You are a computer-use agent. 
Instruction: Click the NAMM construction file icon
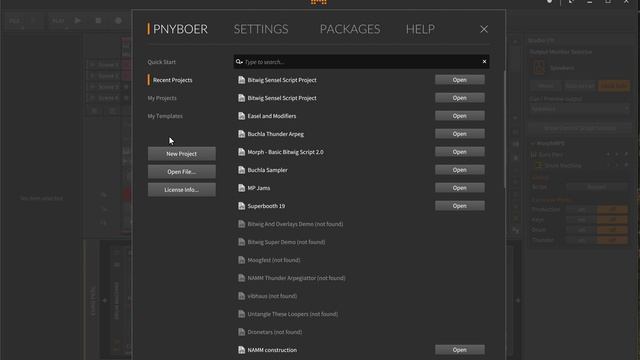[241, 350]
